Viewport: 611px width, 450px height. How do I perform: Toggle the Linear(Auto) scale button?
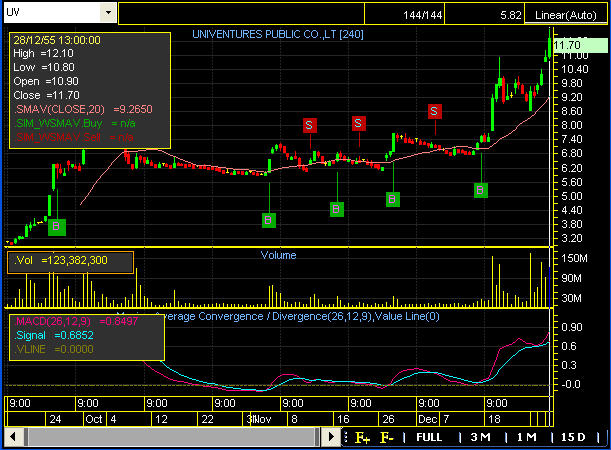pos(566,15)
